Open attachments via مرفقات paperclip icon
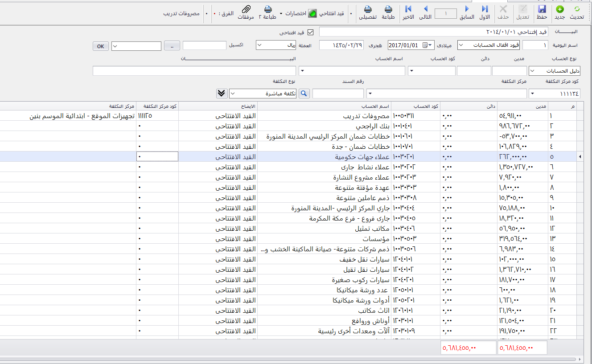 (246, 9)
